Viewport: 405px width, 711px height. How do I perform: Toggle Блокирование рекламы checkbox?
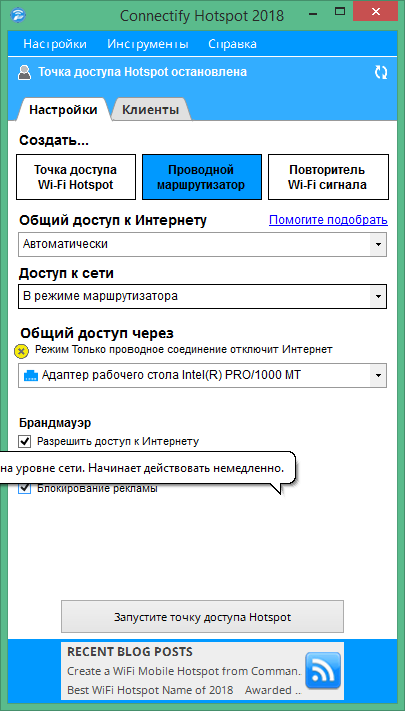click(x=25, y=489)
